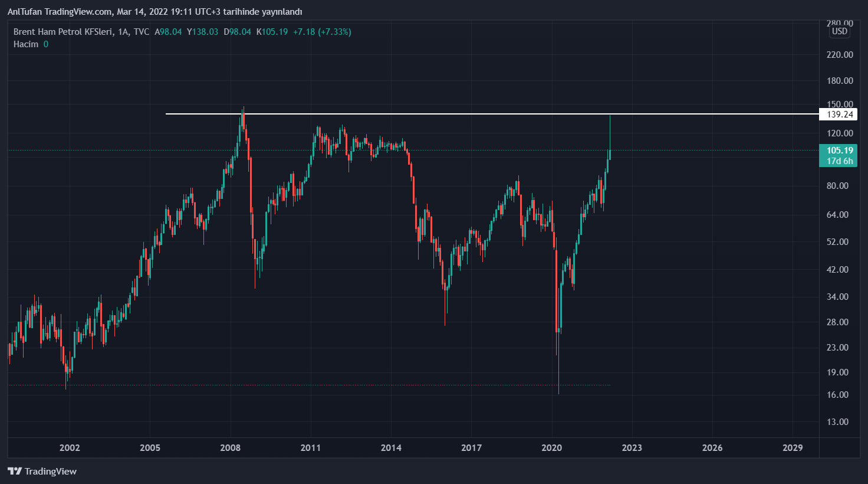Screen dimensions: 868x484
Task: Click the 139.24 price label tag
Action: click(840, 115)
